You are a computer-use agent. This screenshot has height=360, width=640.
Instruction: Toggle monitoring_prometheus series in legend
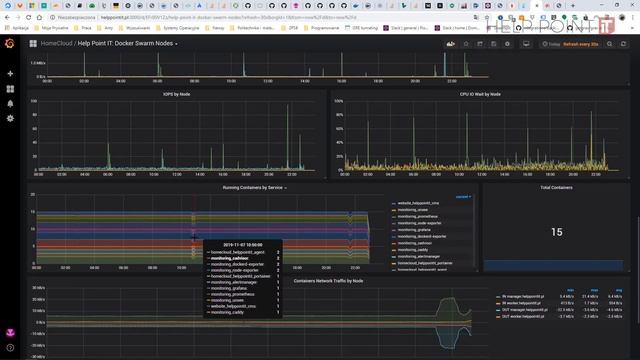click(x=418, y=216)
